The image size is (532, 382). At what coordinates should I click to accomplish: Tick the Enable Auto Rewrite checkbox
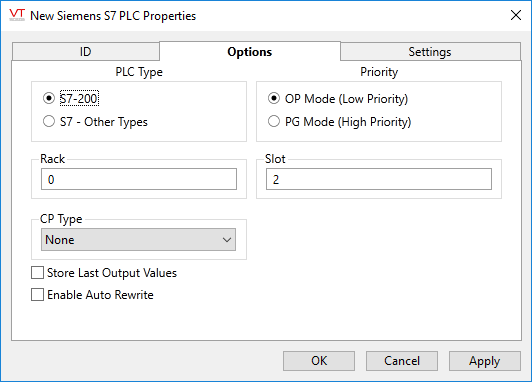[37, 294]
